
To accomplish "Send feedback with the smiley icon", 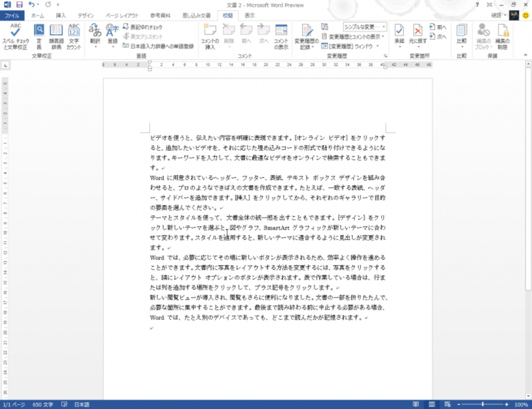I will [526, 16].
